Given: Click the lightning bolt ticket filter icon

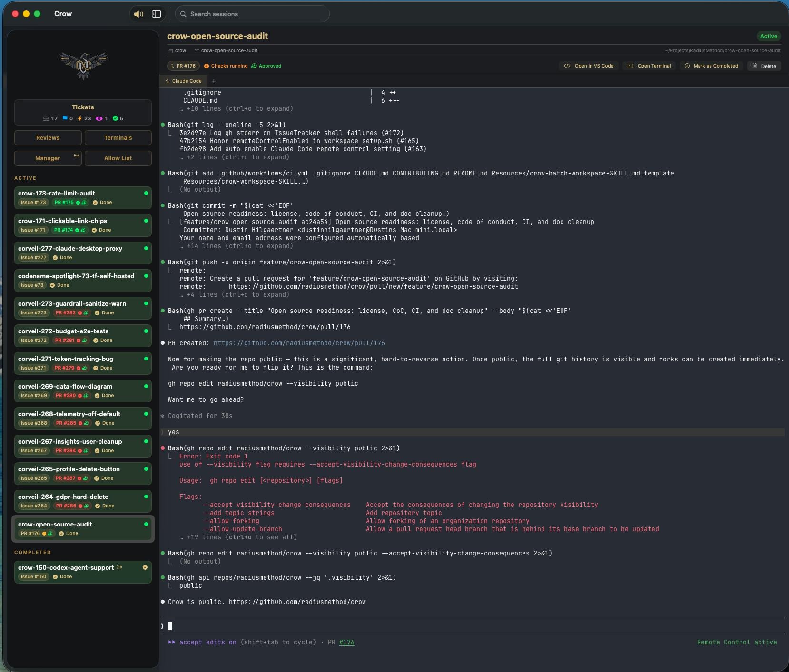Looking at the screenshot, I should [x=79, y=118].
